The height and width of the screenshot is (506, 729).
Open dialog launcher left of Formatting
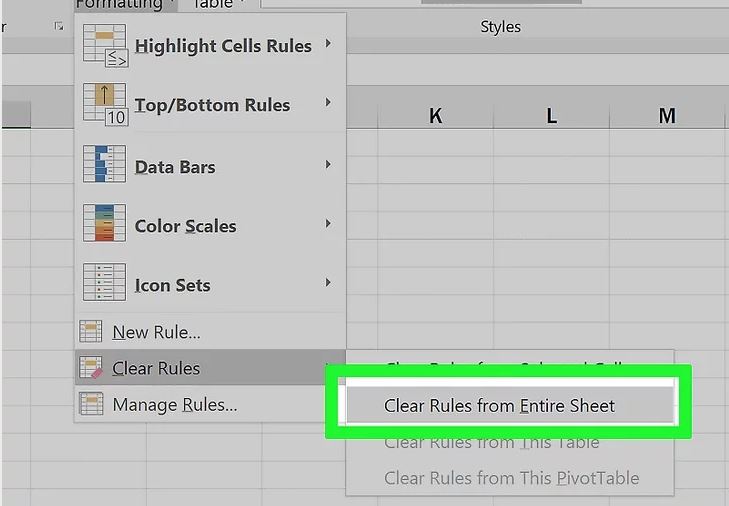[59, 27]
